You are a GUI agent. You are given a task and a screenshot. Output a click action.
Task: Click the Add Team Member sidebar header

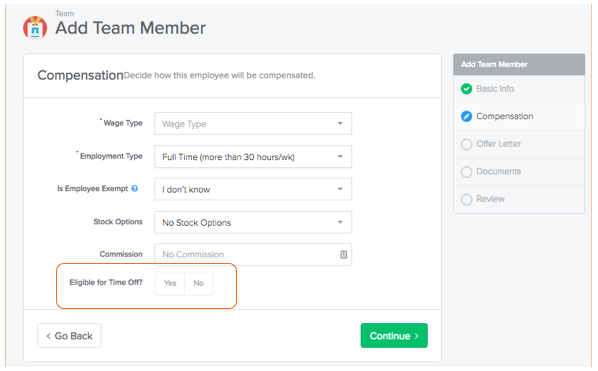(519, 64)
